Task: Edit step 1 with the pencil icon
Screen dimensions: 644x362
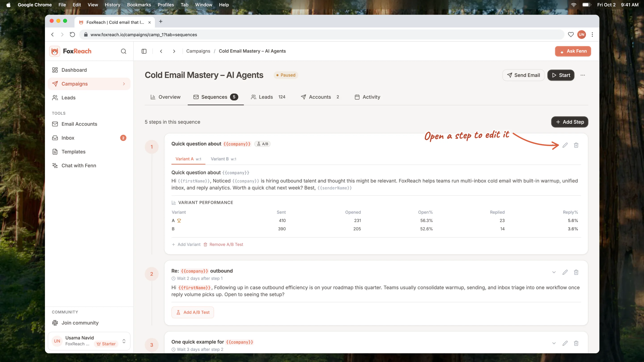Action: click(x=565, y=145)
